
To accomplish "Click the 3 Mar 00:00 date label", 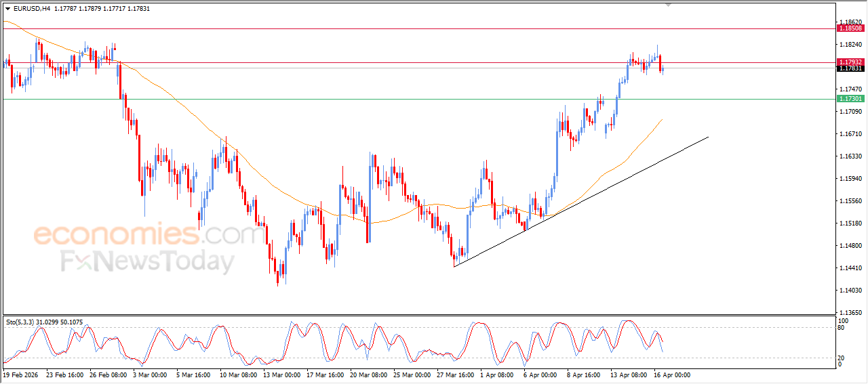I will (151, 374).
